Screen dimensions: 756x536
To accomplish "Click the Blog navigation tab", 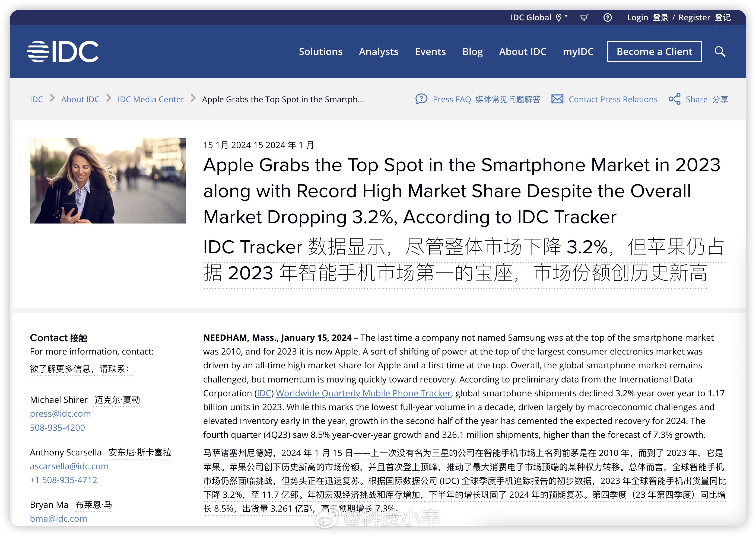I will (x=471, y=52).
